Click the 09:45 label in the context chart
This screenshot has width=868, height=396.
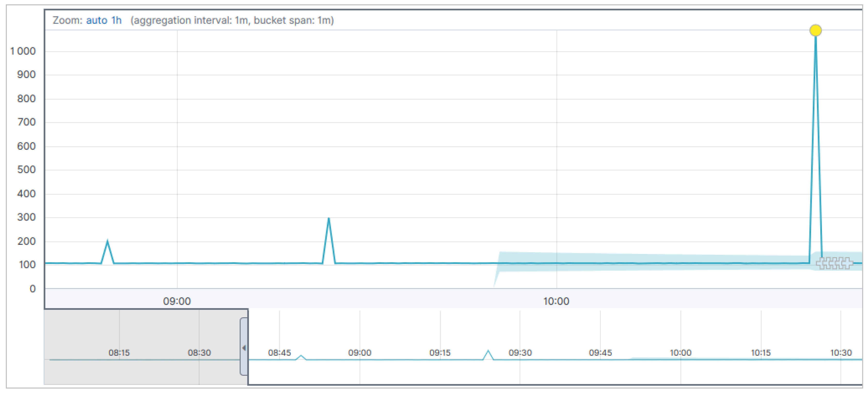(600, 353)
